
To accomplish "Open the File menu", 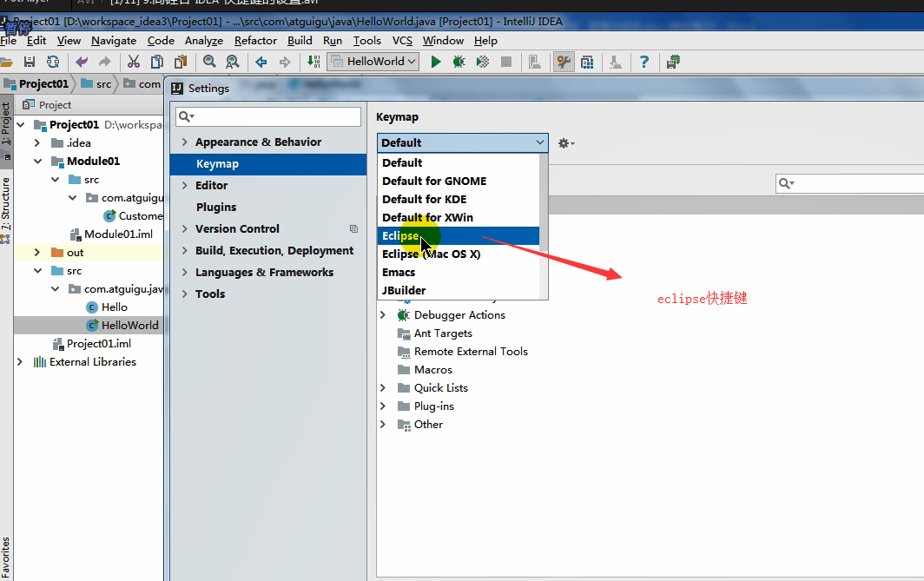I will [9, 41].
